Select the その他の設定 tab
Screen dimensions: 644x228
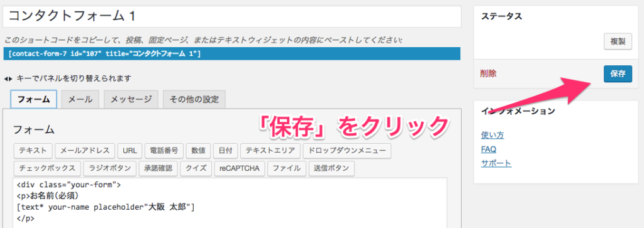[x=194, y=99]
